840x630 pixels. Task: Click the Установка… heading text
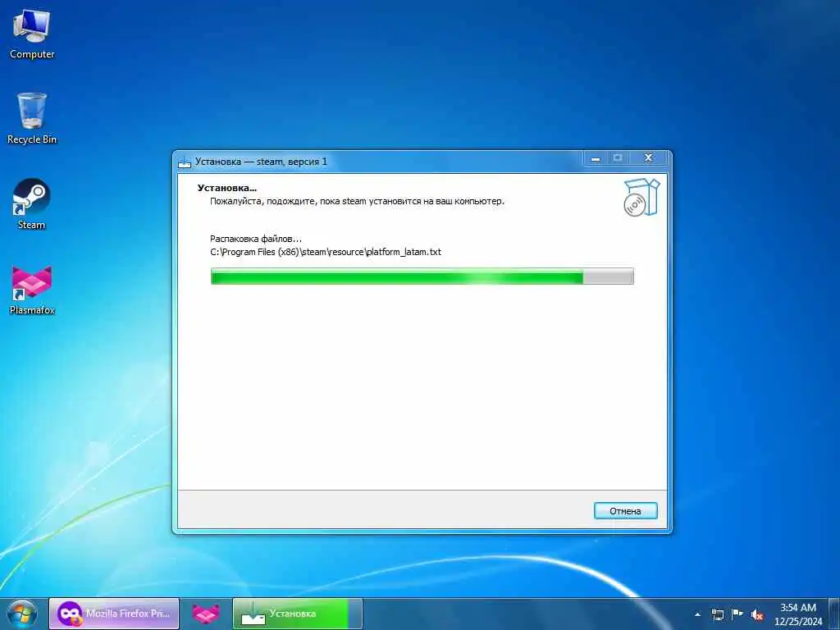pos(227,188)
